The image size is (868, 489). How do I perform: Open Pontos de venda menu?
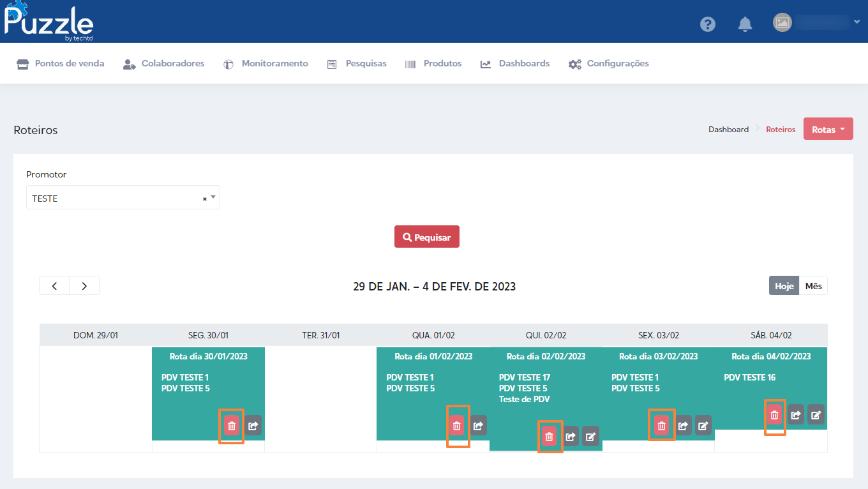(x=61, y=64)
